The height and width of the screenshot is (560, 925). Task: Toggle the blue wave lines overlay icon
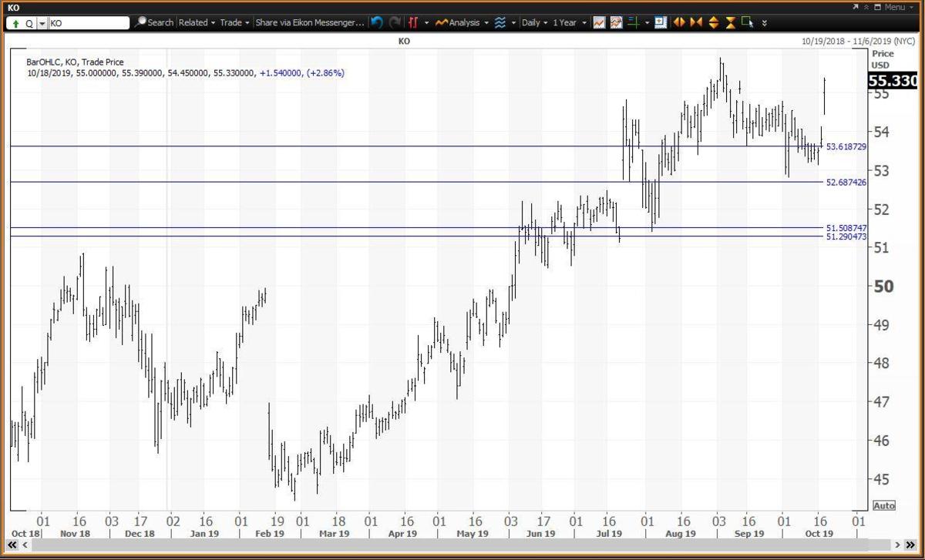500,22
